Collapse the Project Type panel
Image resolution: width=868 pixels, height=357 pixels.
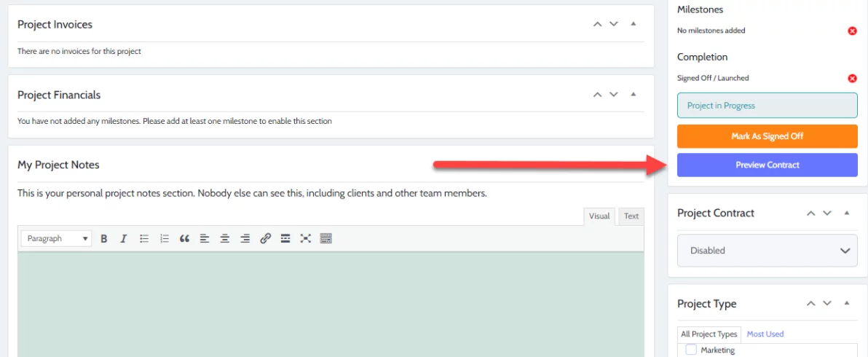847,303
